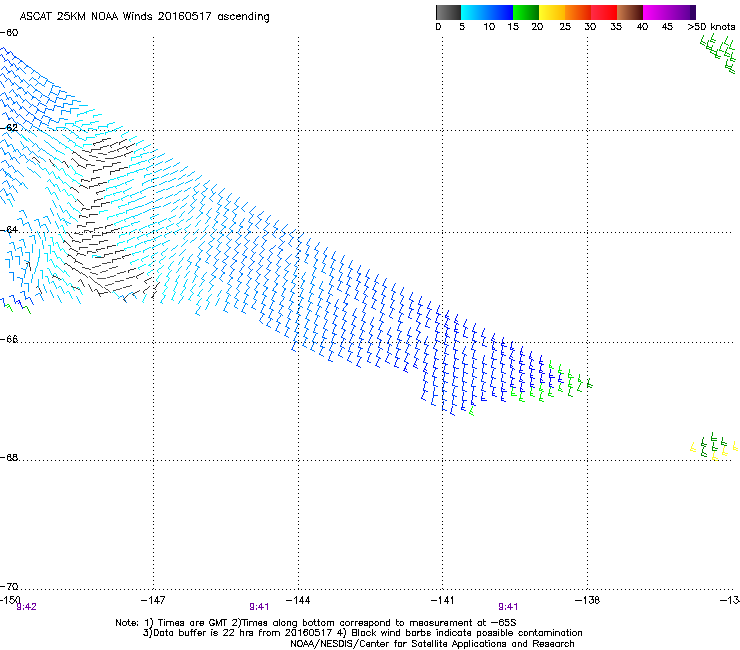Click the purple '9:41' time near -144

[x=259, y=607]
